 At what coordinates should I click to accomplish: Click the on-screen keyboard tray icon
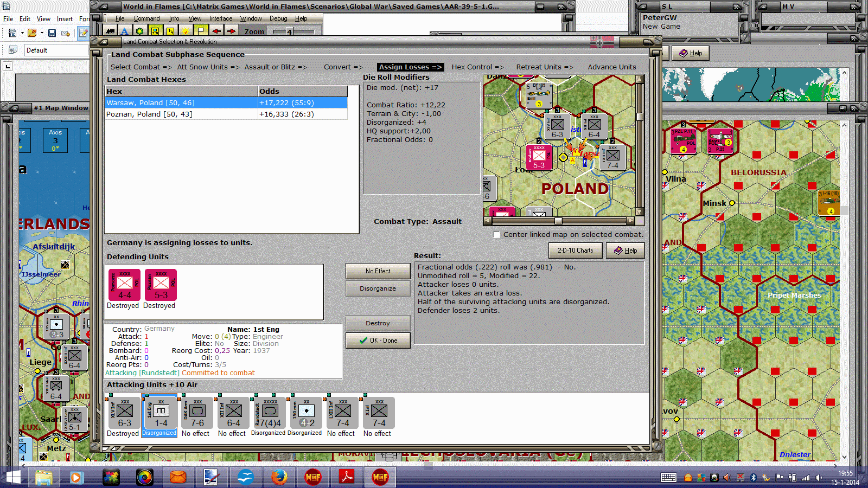[668, 478]
